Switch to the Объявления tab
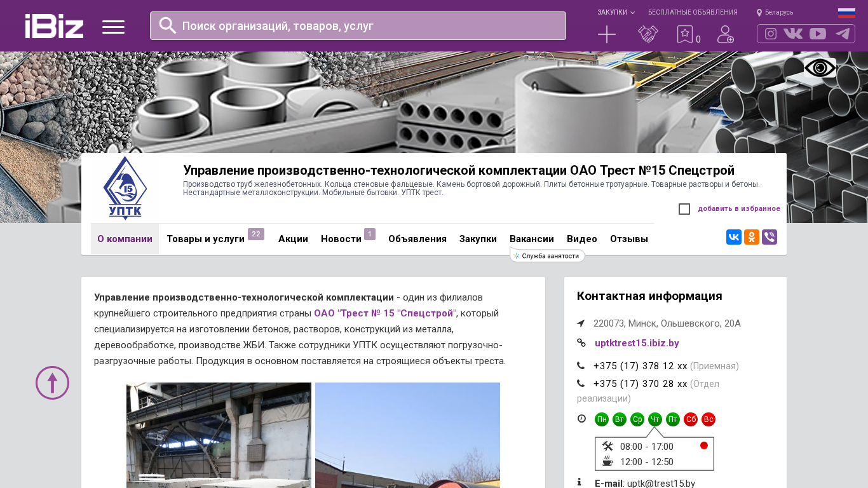This screenshot has height=488, width=868. click(417, 239)
